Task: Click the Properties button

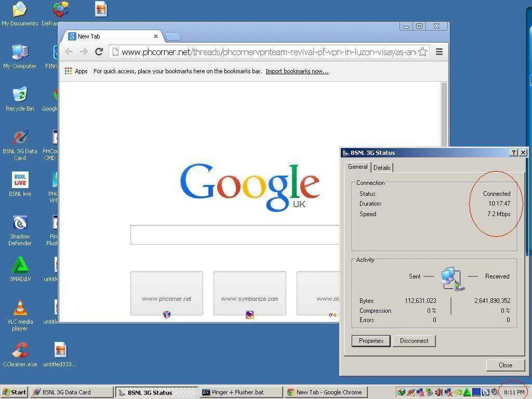Action: 371,341
